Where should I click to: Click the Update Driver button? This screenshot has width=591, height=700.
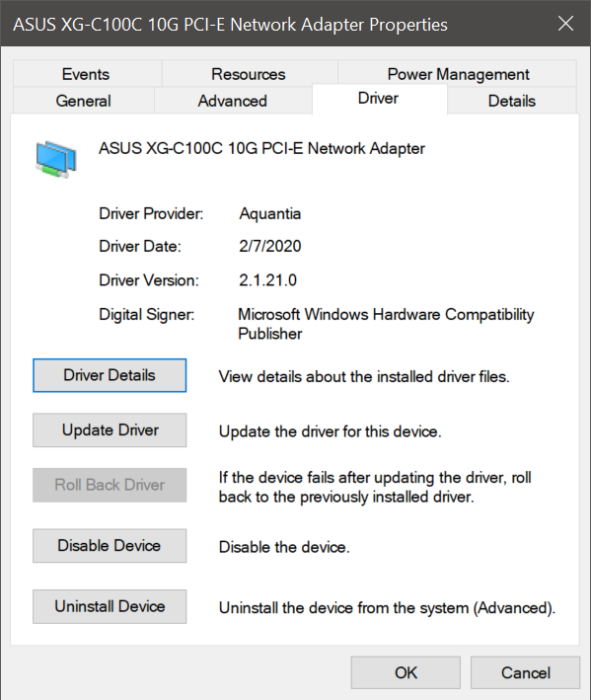(110, 429)
